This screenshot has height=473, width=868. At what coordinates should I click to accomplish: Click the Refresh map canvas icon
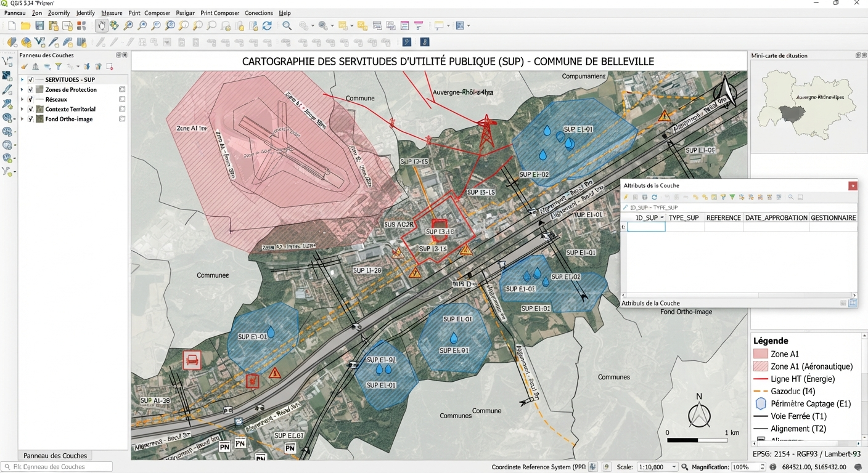pos(267,26)
